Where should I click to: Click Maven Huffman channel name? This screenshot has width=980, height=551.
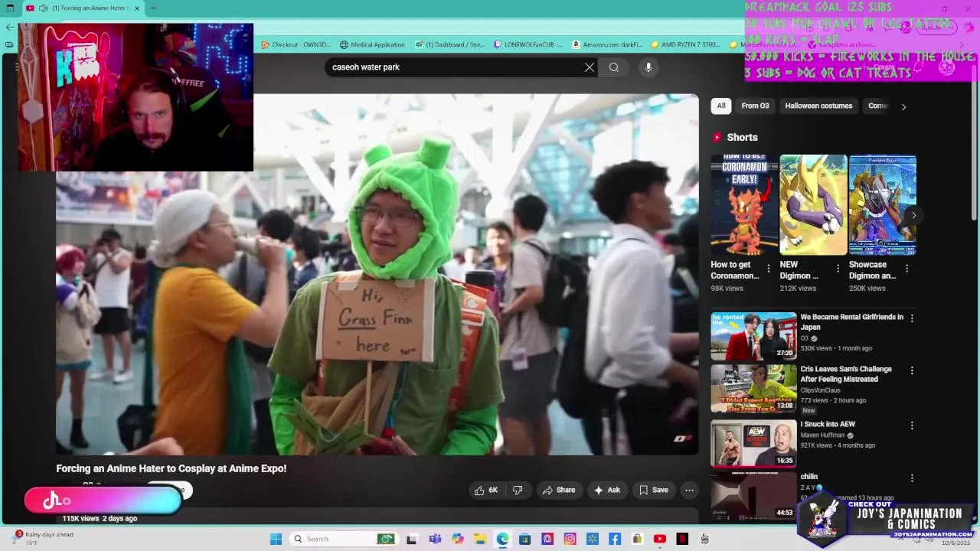pyautogui.click(x=822, y=435)
